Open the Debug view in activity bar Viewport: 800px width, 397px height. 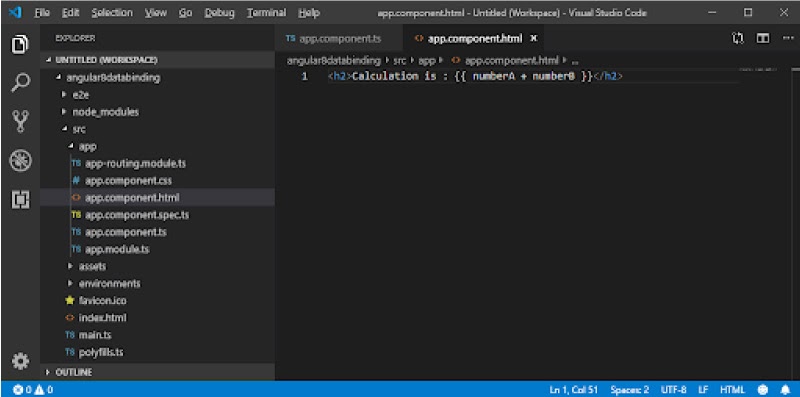tap(20, 161)
